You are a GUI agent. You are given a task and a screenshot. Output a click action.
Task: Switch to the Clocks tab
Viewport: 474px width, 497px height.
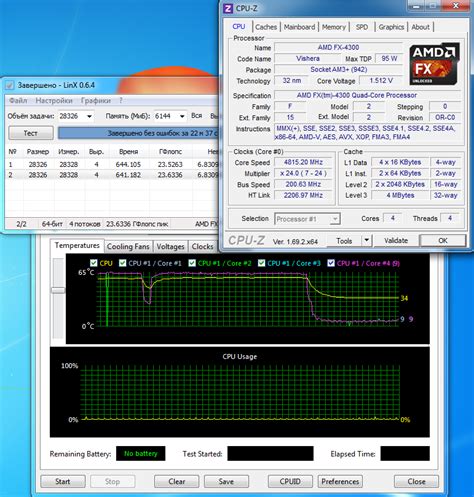[x=202, y=247]
